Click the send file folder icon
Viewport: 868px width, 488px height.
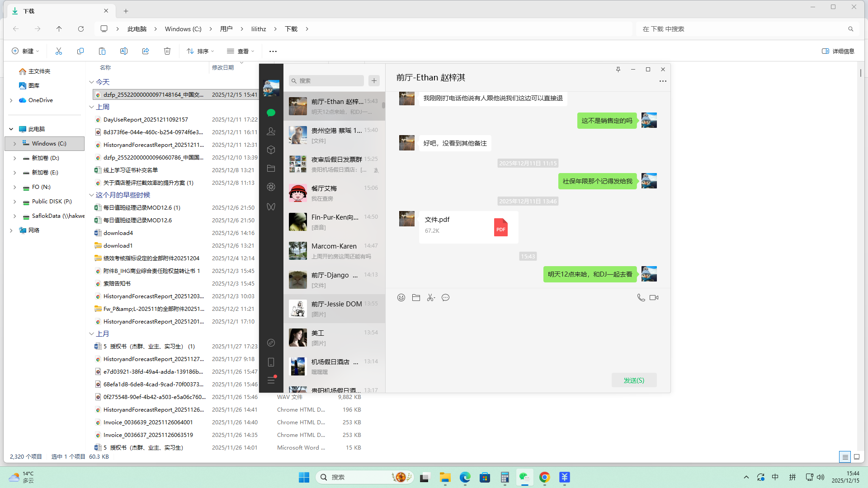point(416,298)
